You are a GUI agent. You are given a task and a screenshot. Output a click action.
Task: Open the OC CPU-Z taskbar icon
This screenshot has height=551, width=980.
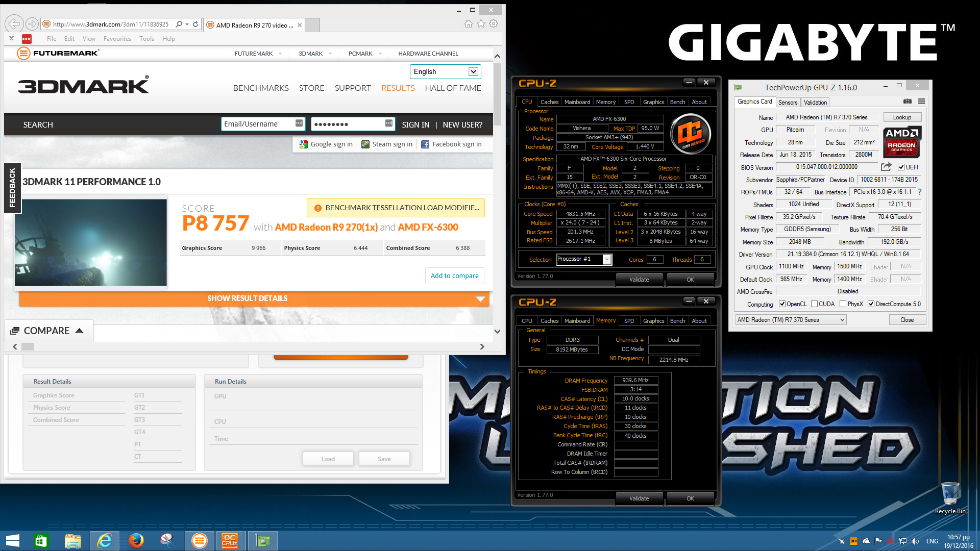click(x=230, y=541)
